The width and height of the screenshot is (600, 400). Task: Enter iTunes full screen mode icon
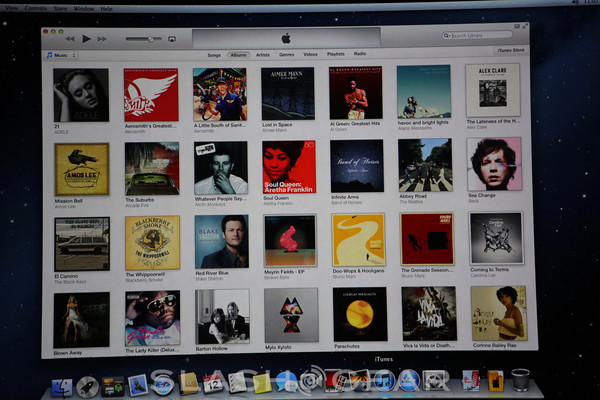(x=525, y=26)
